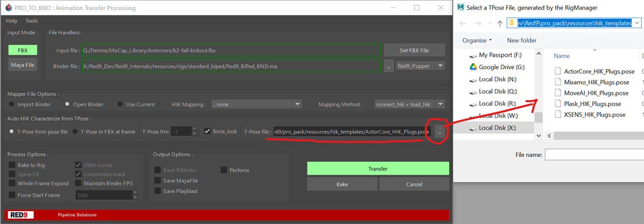Tick the Perforce checkbox

pyautogui.click(x=224, y=170)
